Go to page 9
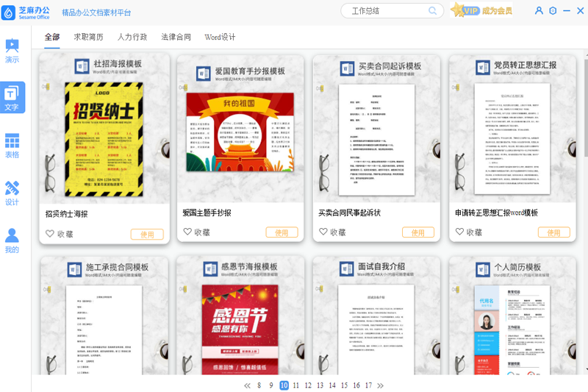 coord(271,385)
